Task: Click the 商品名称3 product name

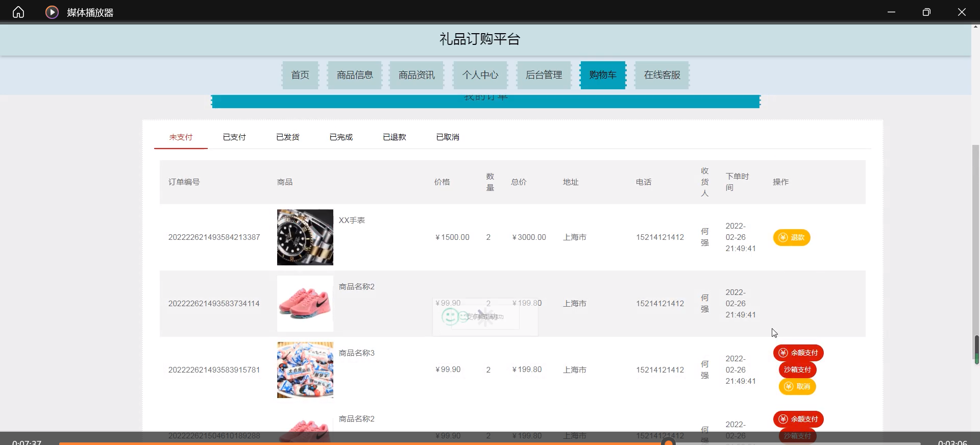Action: pyautogui.click(x=357, y=353)
